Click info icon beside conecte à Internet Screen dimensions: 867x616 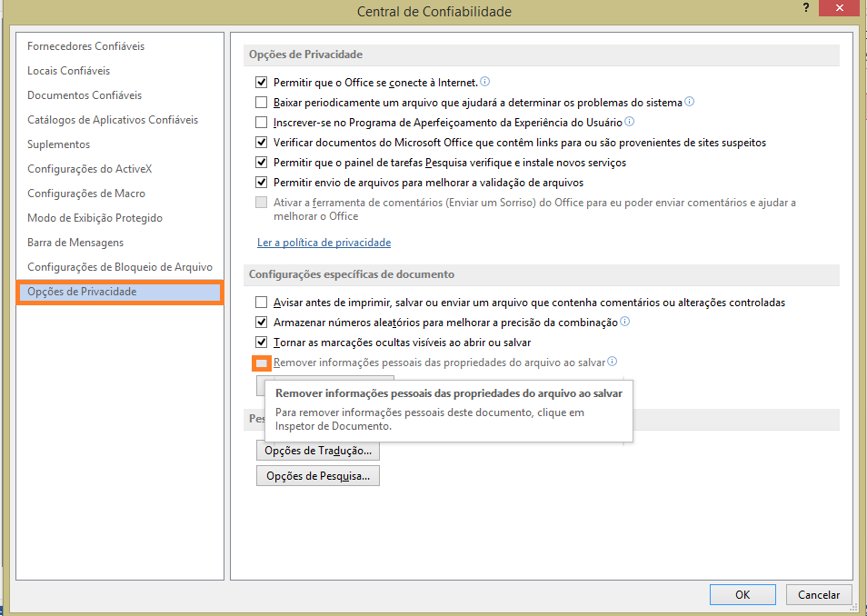pos(485,82)
